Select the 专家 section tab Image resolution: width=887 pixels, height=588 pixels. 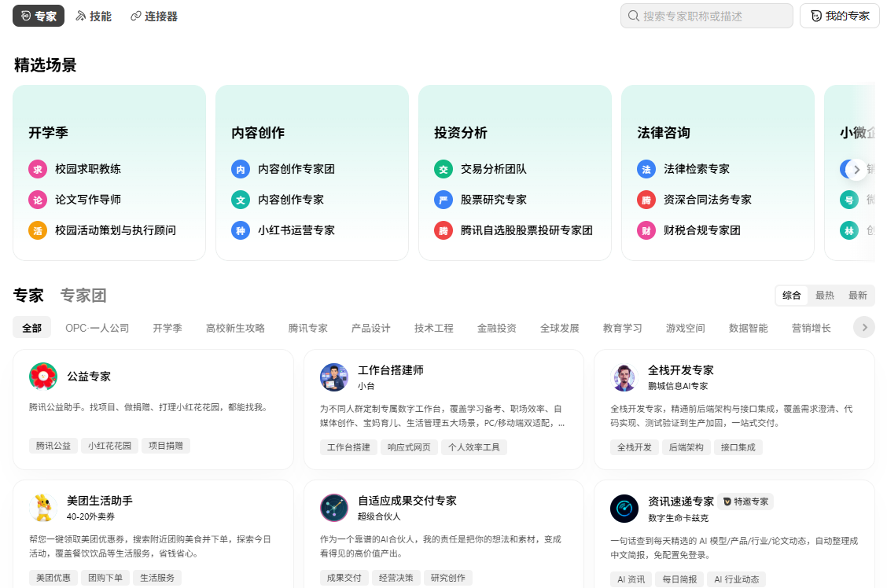(x=28, y=295)
